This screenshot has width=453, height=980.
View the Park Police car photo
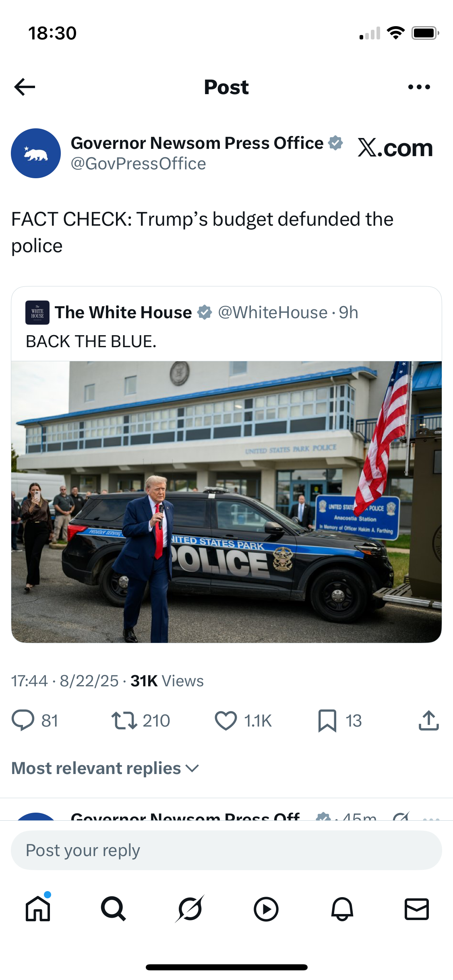(226, 502)
